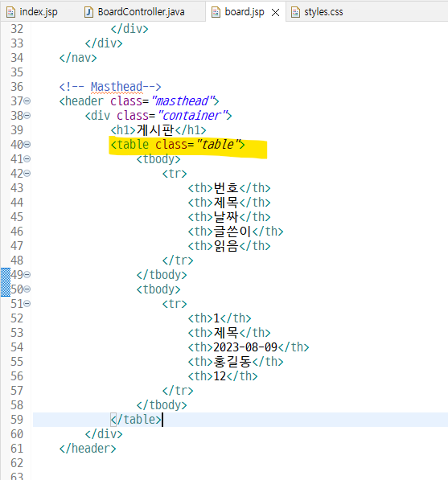
Task: Click the highlighted table class line
Action: [178, 145]
